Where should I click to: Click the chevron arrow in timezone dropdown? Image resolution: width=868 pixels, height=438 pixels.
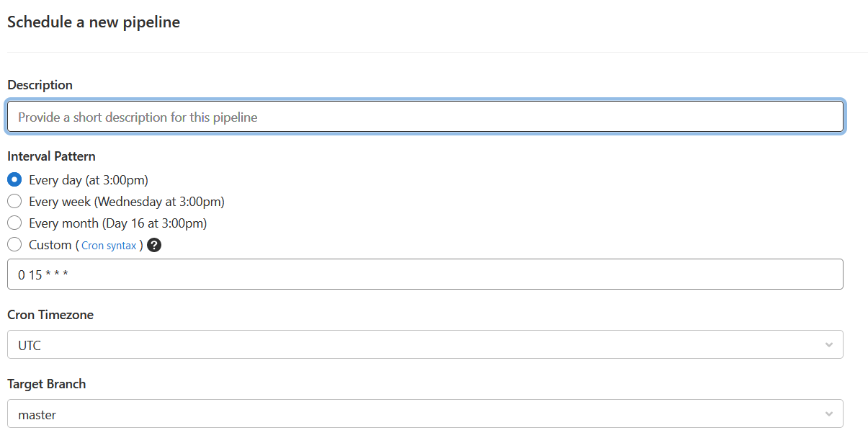click(828, 345)
